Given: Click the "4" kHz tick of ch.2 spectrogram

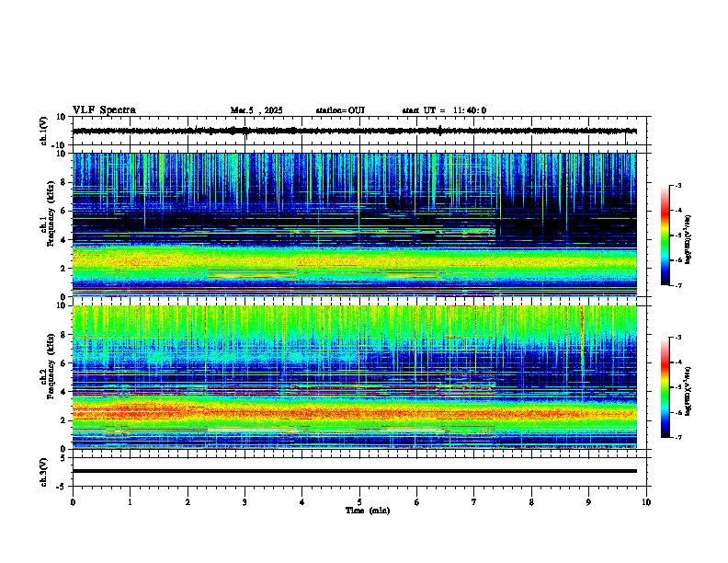Looking at the screenshot, I should click(x=63, y=392).
